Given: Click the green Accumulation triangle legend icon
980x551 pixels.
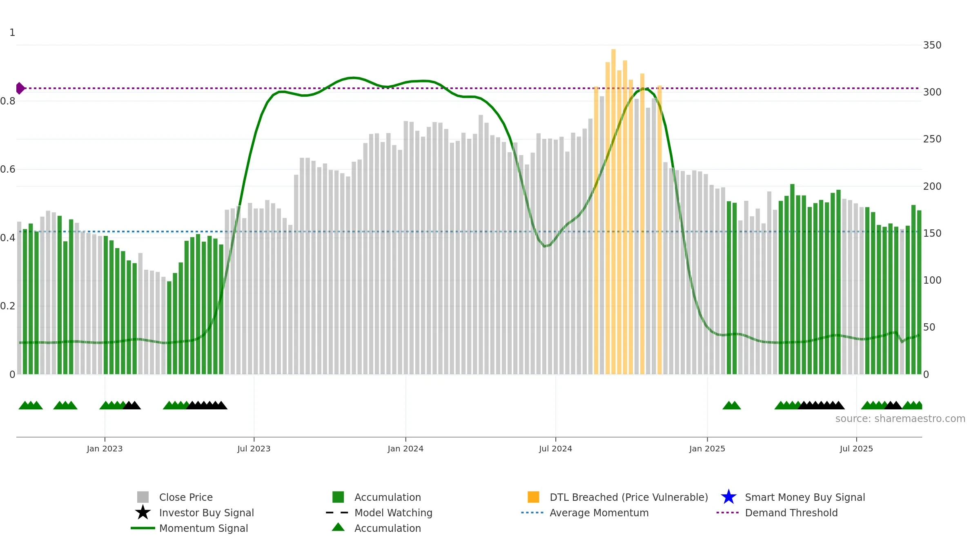Looking at the screenshot, I should click(338, 527).
